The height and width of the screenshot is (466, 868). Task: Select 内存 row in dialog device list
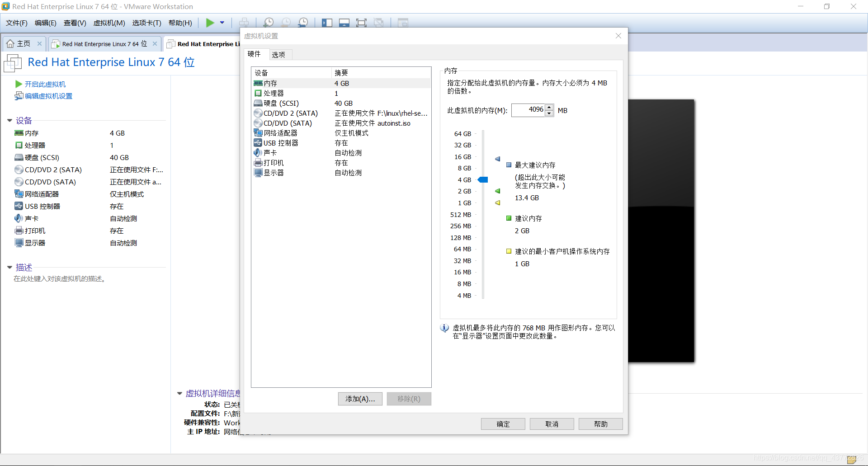pos(341,83)
